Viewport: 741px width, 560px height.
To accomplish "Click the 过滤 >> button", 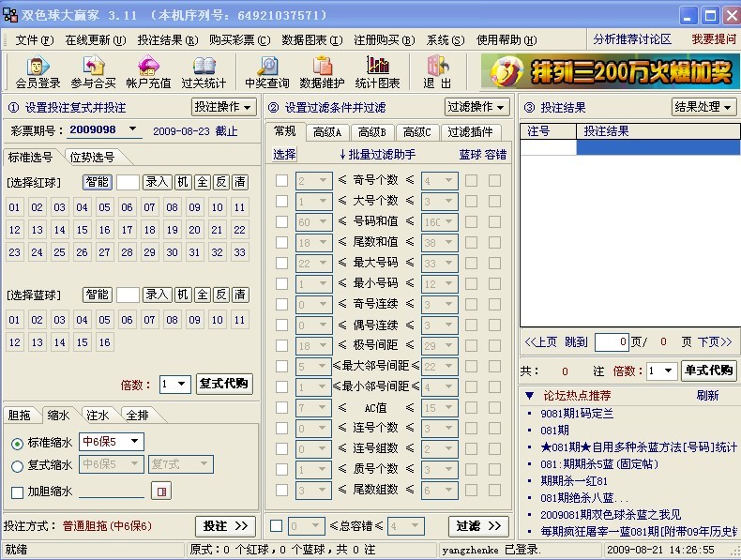I will pyautogui.click(x=478, y=526).
